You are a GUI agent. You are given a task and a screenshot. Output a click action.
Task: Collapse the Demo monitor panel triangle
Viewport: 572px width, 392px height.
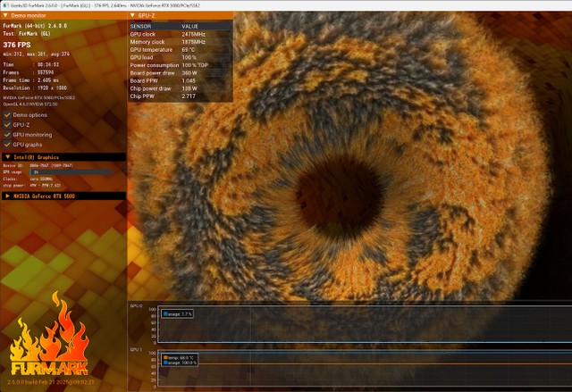(5, 15)
